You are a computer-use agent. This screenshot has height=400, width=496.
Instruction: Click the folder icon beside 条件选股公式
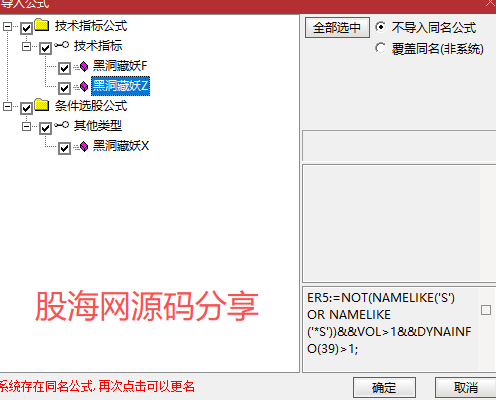click(x=42, y=105)
